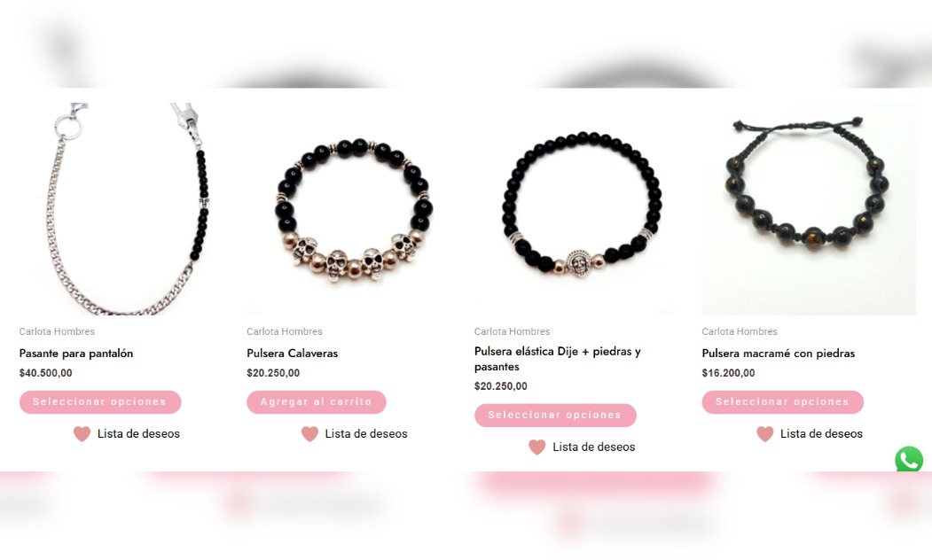Select options for Pasante para pantalón
Screen dimensions: 932x560
coord(100,402)
